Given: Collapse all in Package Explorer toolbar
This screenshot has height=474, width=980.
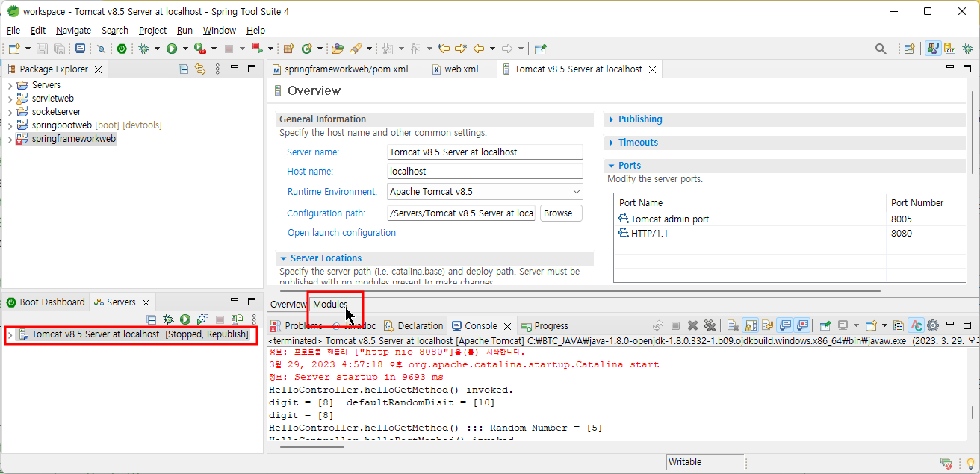Looking at the screenshot, I should tap(183, 69).
